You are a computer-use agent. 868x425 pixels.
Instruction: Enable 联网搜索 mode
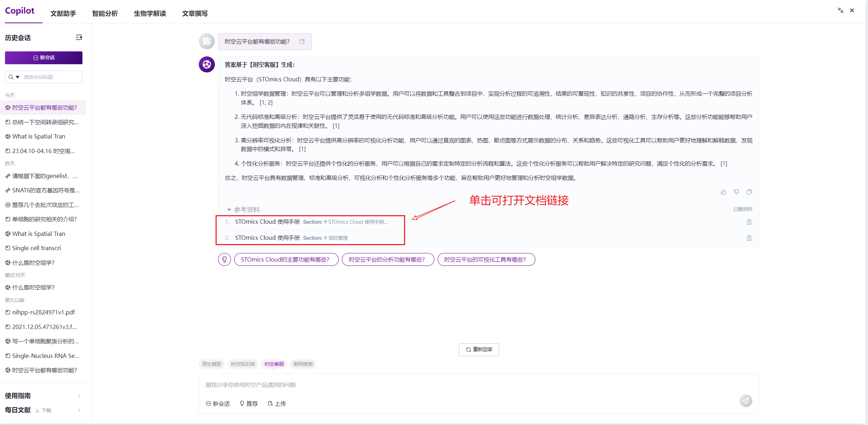pos(303,364)
